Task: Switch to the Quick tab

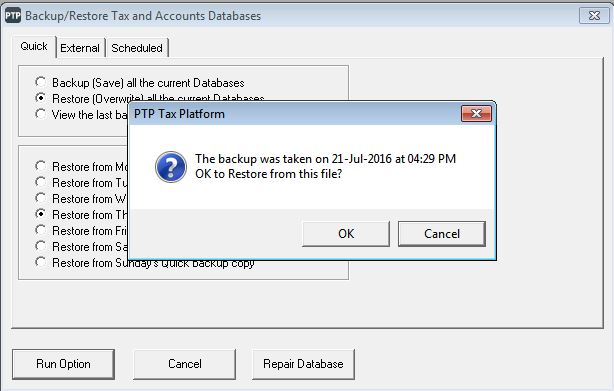Action: click(x=34, y=46)
